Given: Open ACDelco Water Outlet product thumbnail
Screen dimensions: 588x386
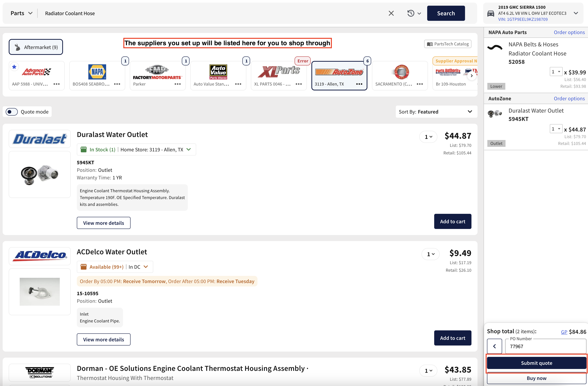Looking at the screenshot, I should (x=40, y=292).
